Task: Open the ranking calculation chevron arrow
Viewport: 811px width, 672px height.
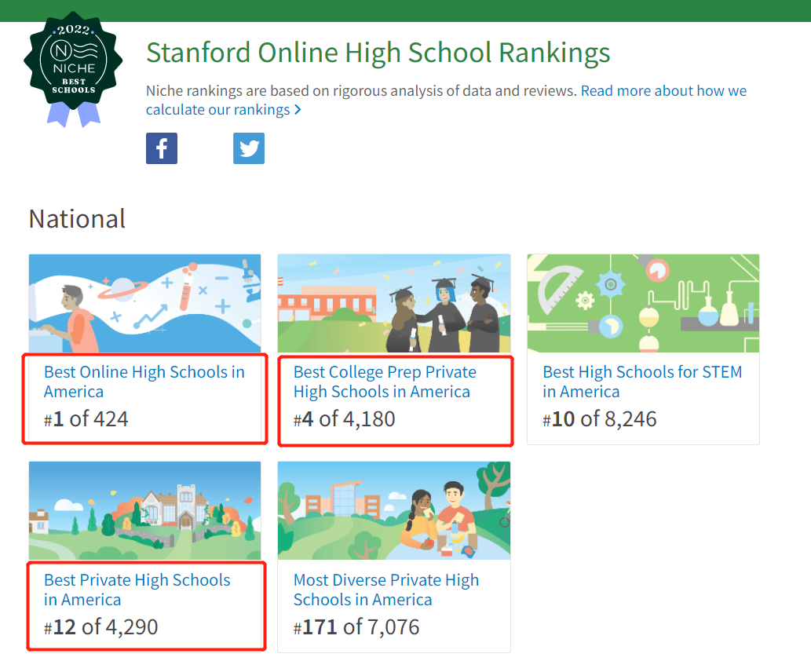Action: click(x=298, y=110)
